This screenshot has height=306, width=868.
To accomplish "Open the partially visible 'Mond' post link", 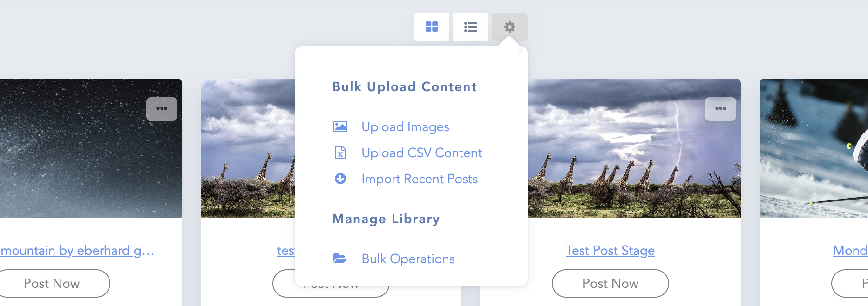I will point(850,251).
